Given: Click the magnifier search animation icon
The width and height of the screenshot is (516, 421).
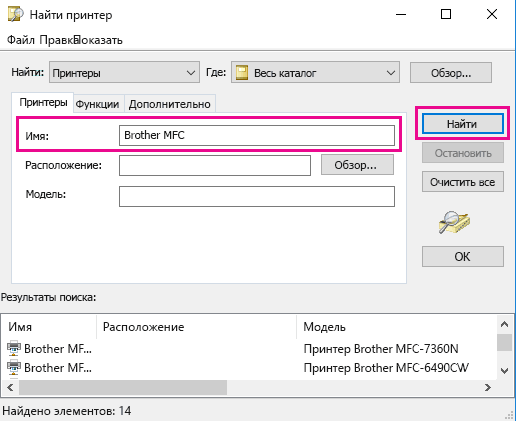Looking at the screenshot, I should (454, 222).
